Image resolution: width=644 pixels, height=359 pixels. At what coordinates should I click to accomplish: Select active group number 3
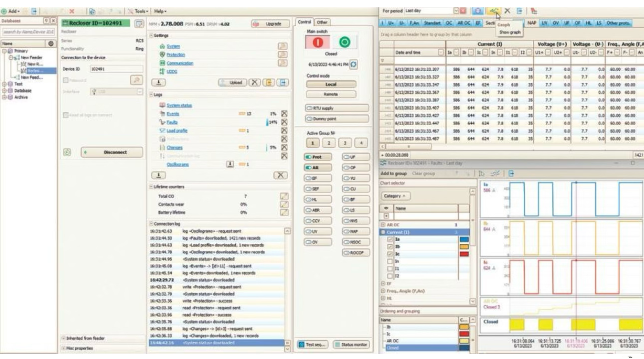pos(345,143)
